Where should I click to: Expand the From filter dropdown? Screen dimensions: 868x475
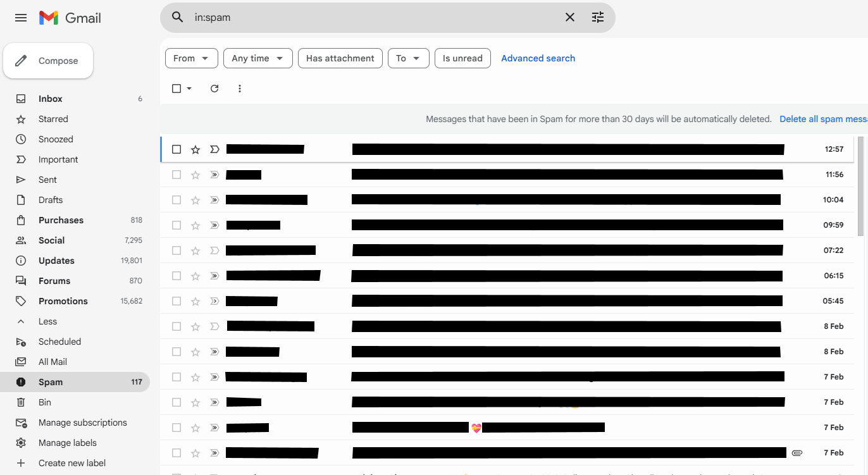191,58
